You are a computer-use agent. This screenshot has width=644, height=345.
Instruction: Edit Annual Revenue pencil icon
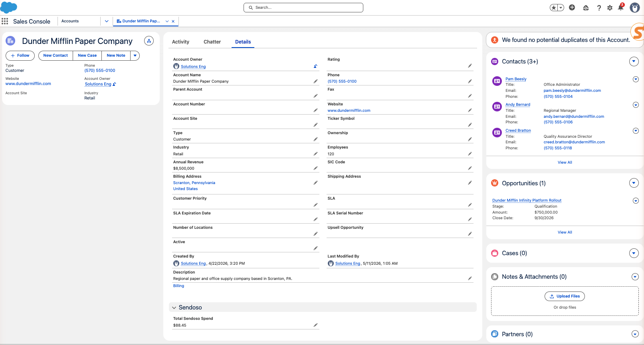coord(315,168)
